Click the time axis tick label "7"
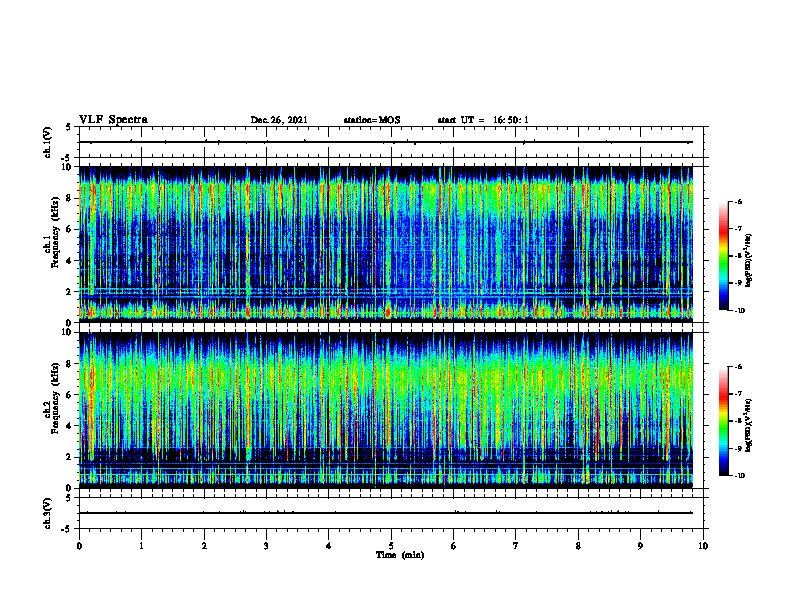 516,546
